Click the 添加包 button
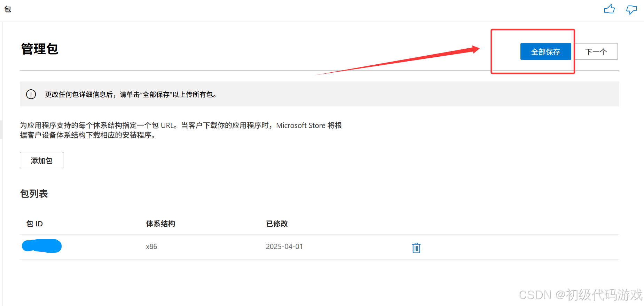This screenshot has height=306, width=644. point(41,160)
